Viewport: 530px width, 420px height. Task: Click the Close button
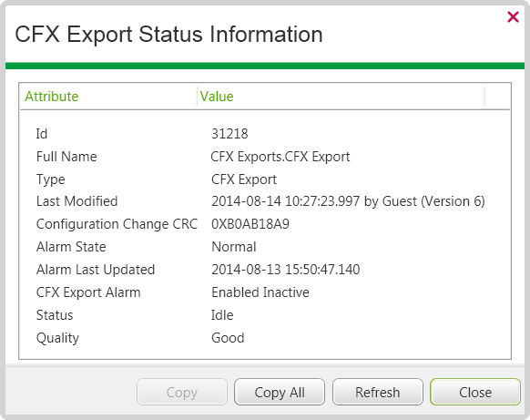point(475,392)
